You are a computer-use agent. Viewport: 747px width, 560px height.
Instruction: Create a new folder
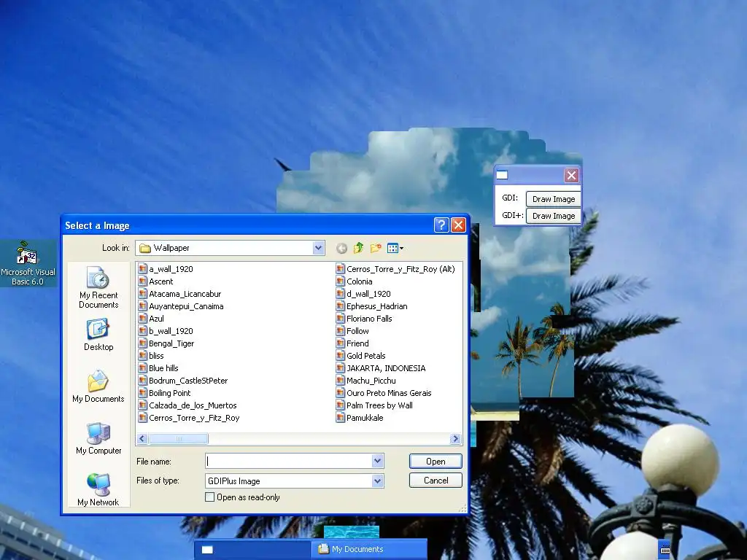376,248
